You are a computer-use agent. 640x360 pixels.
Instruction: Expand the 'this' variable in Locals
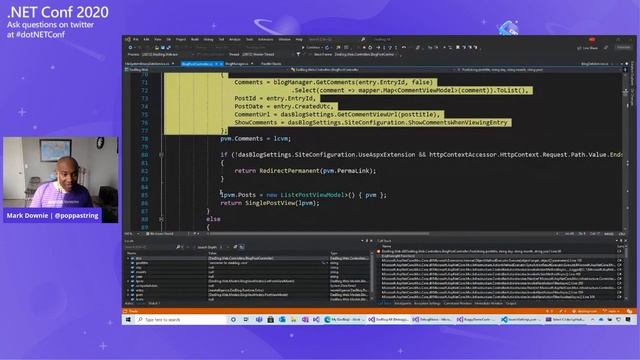click(128, 258)
